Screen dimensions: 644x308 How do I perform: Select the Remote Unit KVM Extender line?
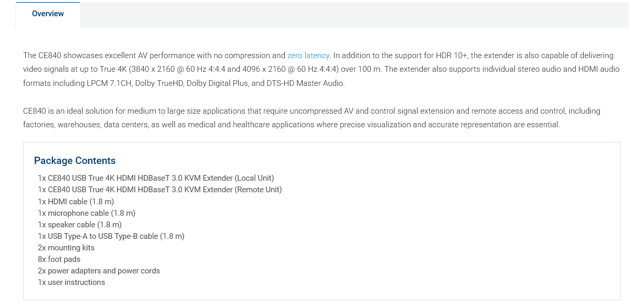pyautogui.click(x=160, y=190)
